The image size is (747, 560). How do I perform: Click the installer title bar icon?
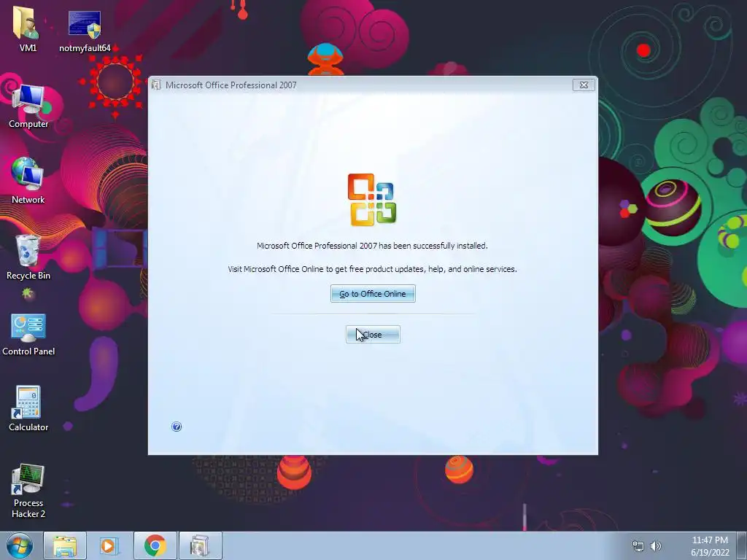(x=156, y=85)
